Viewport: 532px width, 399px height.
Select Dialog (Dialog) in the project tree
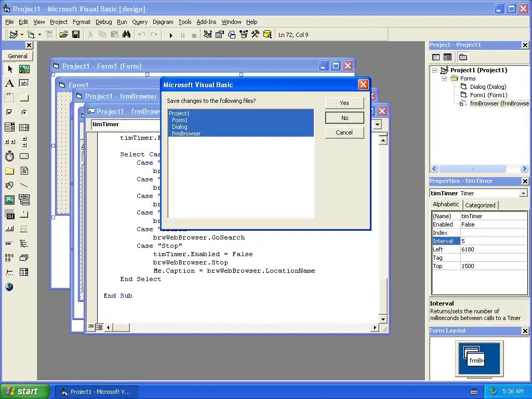click(x=488, y=87)
